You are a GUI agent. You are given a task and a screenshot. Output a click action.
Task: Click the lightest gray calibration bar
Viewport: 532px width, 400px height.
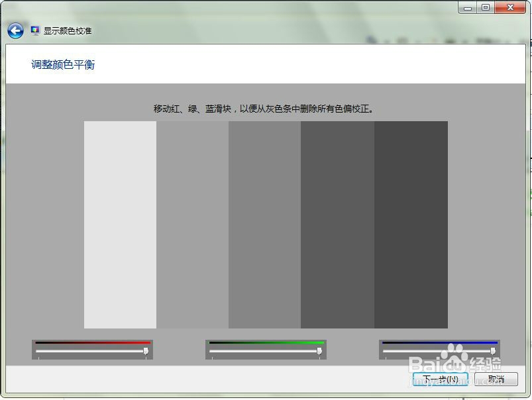tap(120, 225)
